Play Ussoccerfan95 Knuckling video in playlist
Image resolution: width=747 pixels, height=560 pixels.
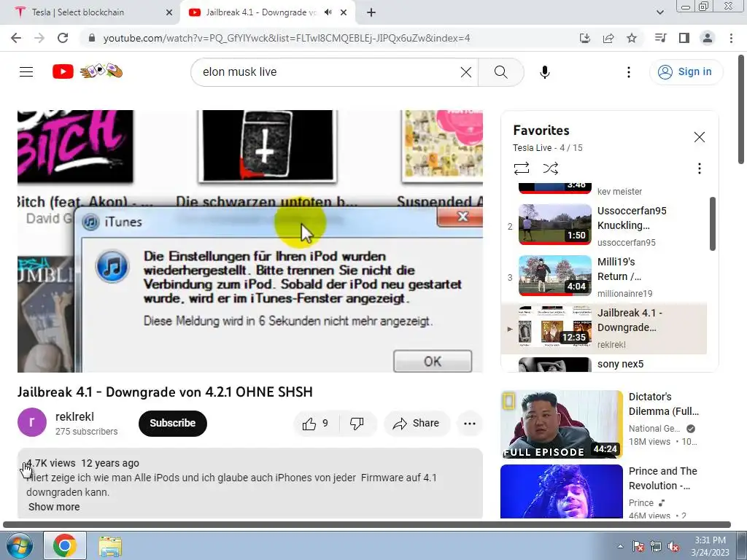pos(603,225)
